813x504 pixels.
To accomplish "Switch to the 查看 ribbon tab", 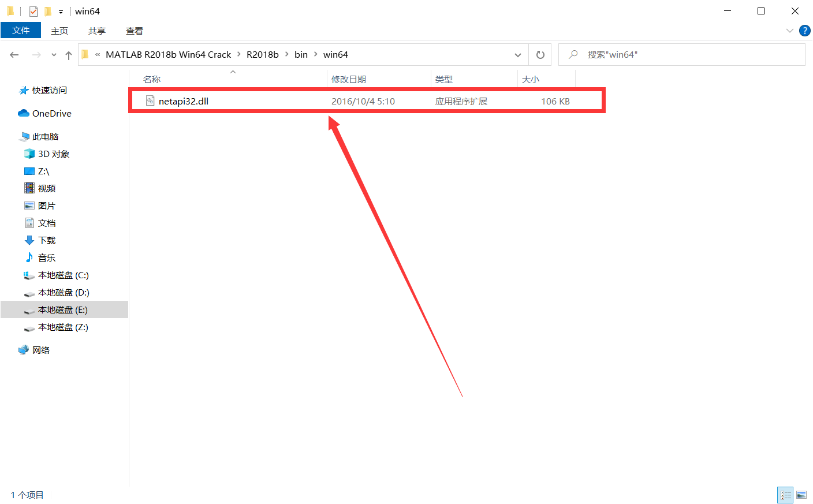I will pyautogui.click(x=135, y=31).
